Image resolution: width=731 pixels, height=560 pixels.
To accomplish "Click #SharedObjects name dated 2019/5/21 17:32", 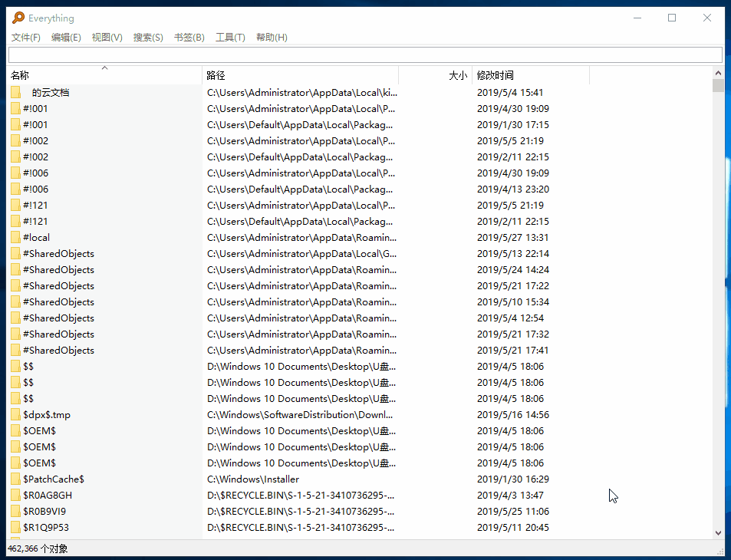I will [x=58, y=334].
